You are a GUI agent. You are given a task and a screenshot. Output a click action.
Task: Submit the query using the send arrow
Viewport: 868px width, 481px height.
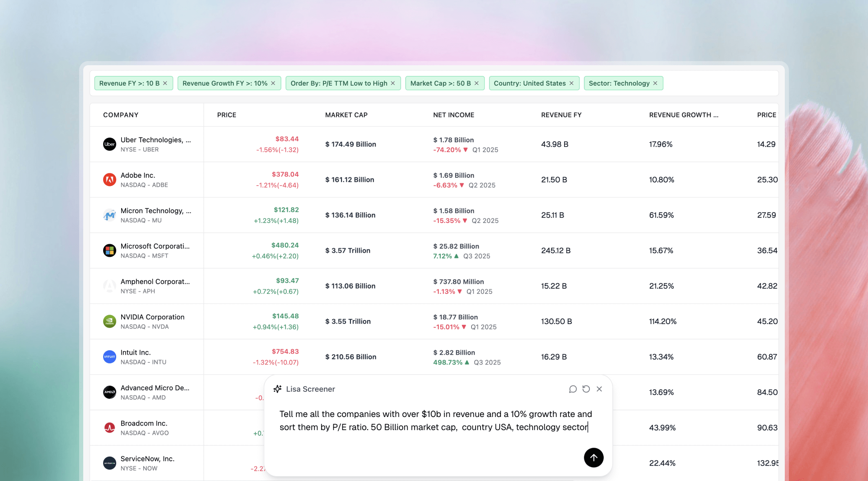(593, 458)
